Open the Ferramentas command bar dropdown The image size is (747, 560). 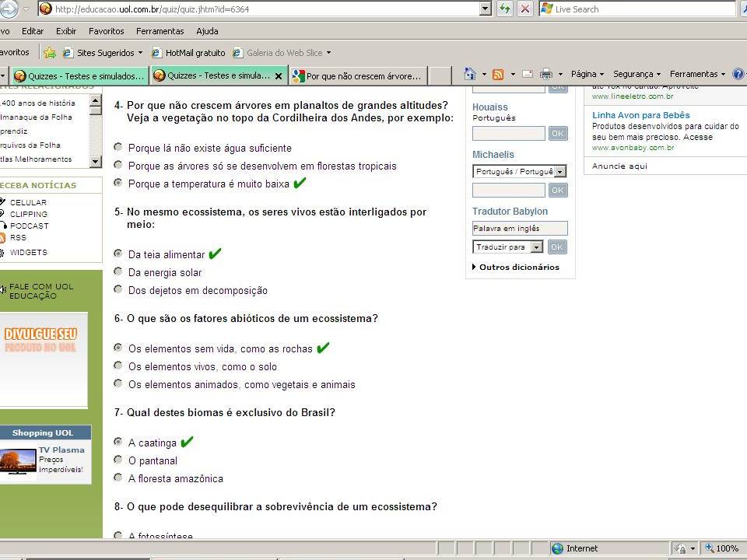click(x=697, y=74)
